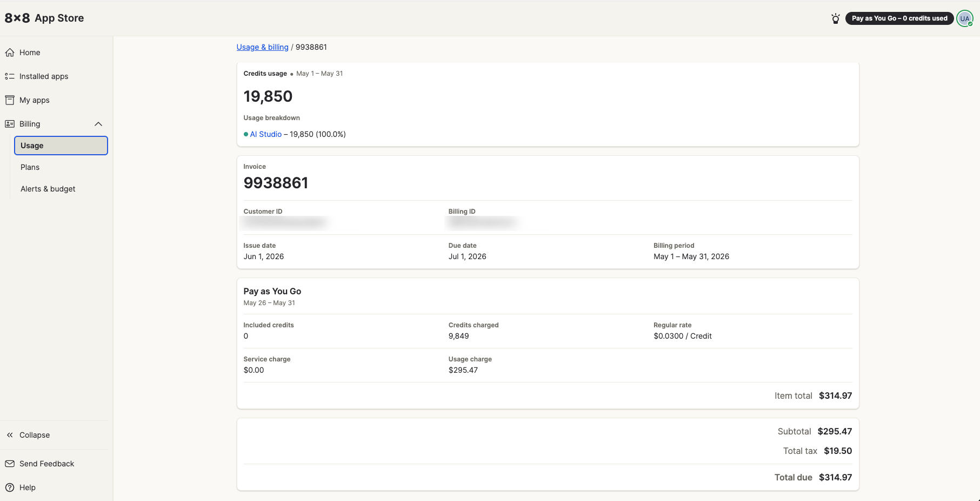Click the 19,850 credits usage total
The width and height of the screenshot is (980, 501).
268,96
